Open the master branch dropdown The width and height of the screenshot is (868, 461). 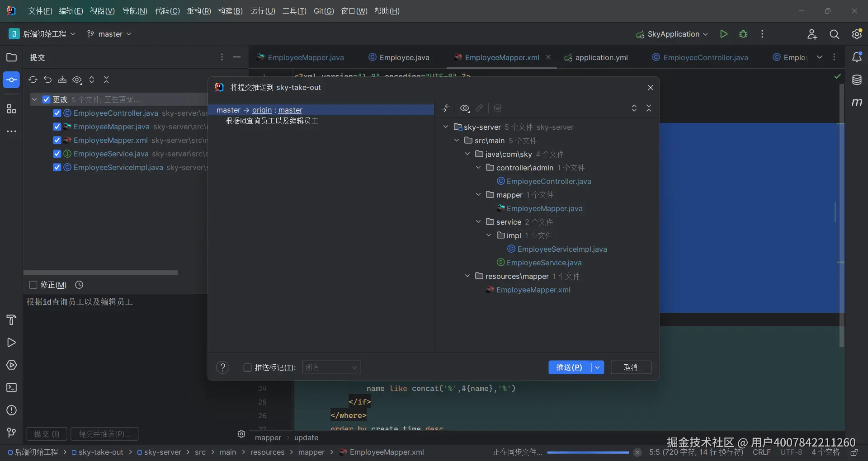pyautogui.click(x=109, y=34)
